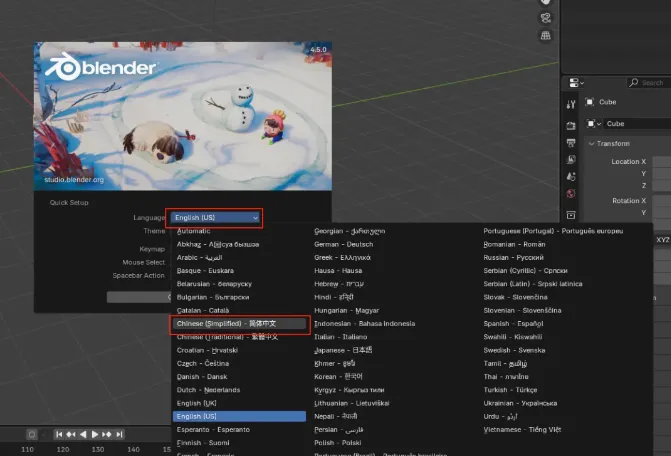The width and height of the screenshot is (671, 456).
Task: Click the splash screen artwork
Action: pos(183,116)
